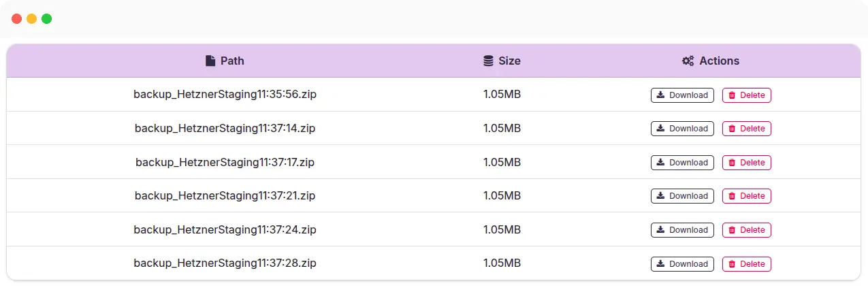Download backup_HetznerStaging11:35:56.zip
868x290 pixels.
click(x=682, y=95)
